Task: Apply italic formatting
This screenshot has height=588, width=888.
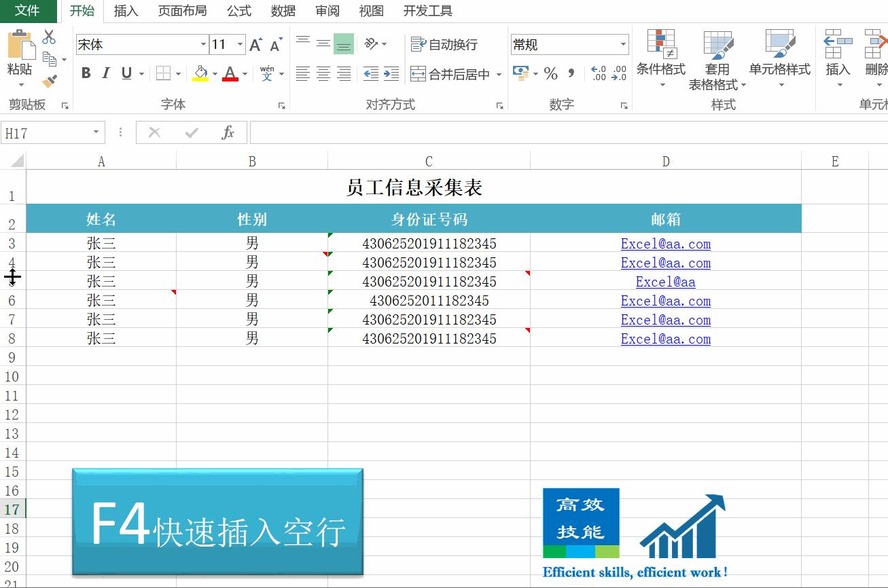Action: [x=105, y=73]
